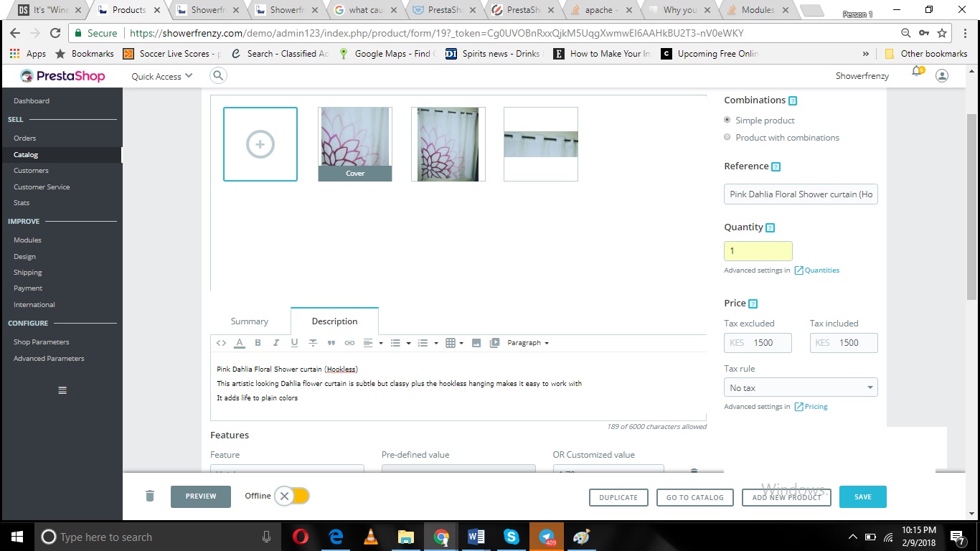Open Quantities advanced settings link
Screen dimensions: 980x551
tap(816, 270)
